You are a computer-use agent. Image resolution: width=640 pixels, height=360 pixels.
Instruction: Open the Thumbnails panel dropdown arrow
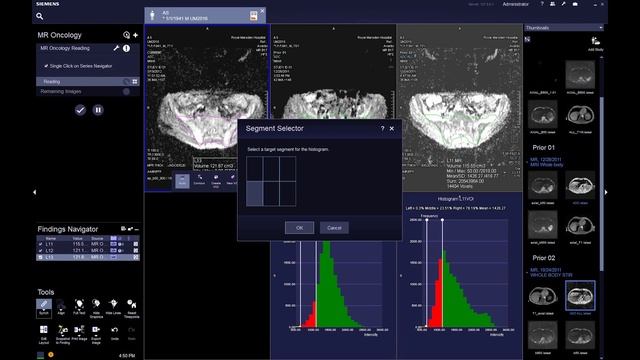[x=601, y=28]
